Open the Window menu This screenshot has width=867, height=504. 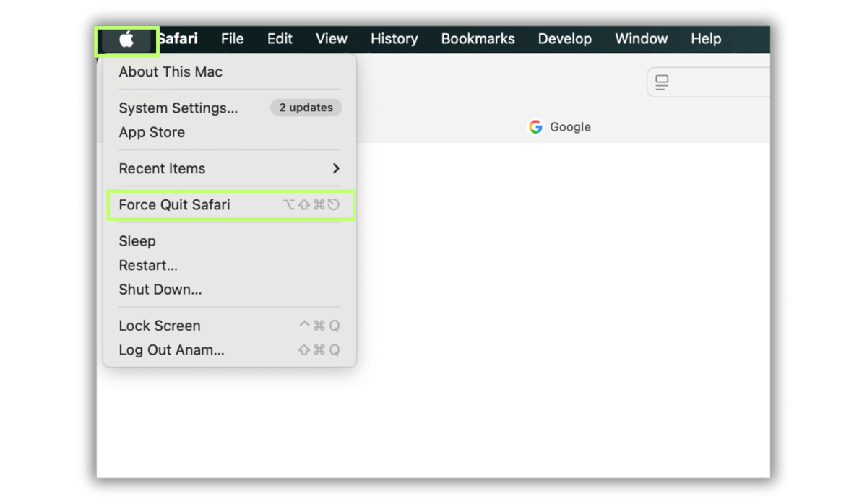click(642, 39)
